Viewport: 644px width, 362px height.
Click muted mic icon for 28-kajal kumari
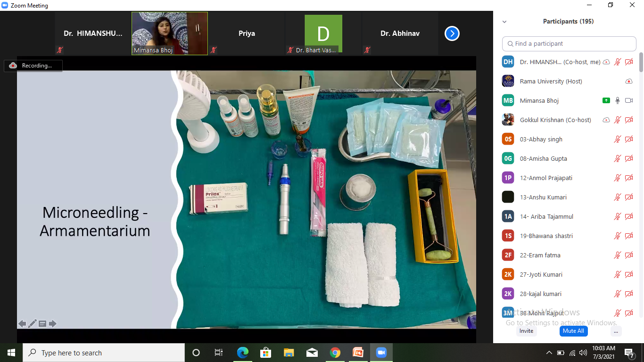[618, 294]
